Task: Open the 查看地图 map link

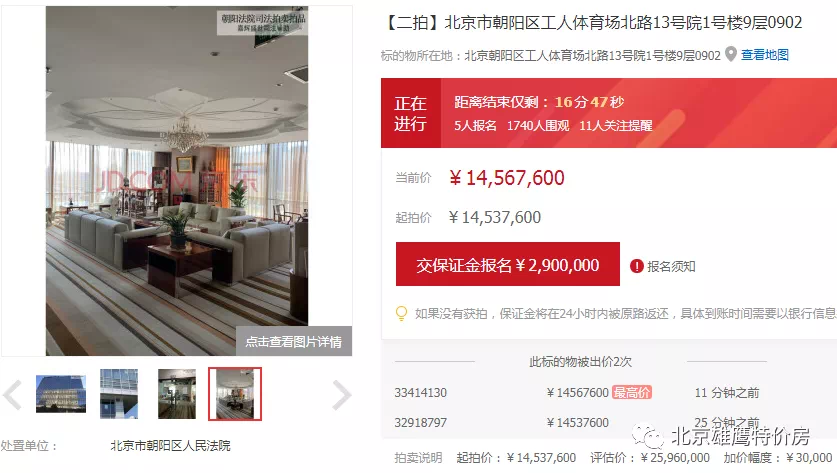Action: click(x=764, y=55)
